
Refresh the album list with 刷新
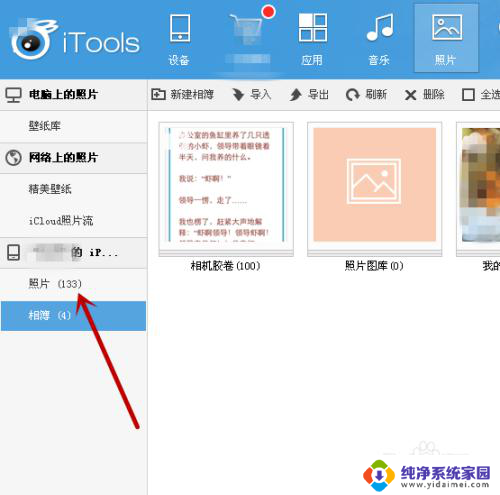(x=366, y=95)
